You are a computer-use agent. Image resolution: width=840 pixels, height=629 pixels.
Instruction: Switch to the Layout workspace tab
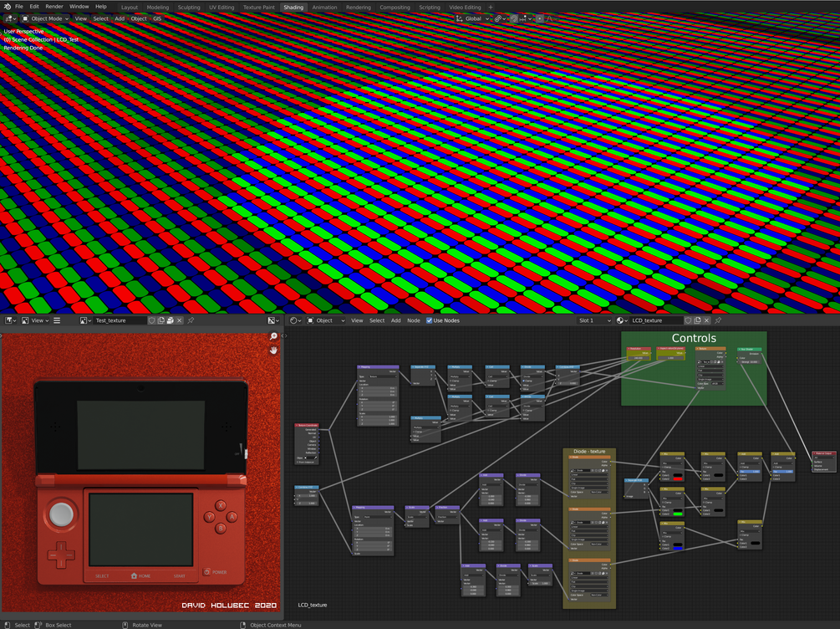[129, 8]
